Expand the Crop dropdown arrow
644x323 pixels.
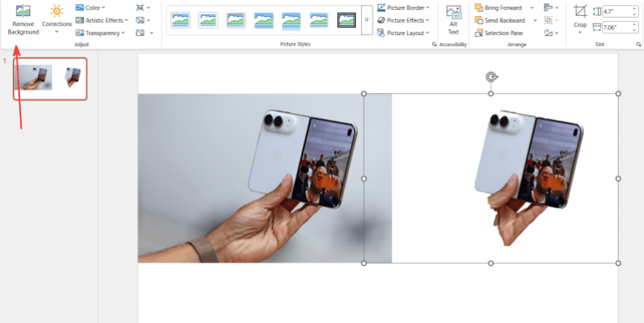click(580, 32)
